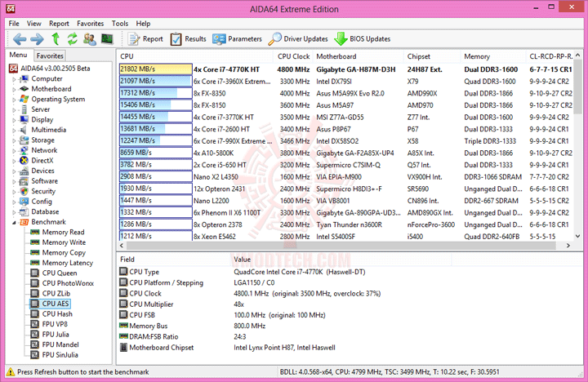Select CPU Hash benchmark

click(57, 313)
